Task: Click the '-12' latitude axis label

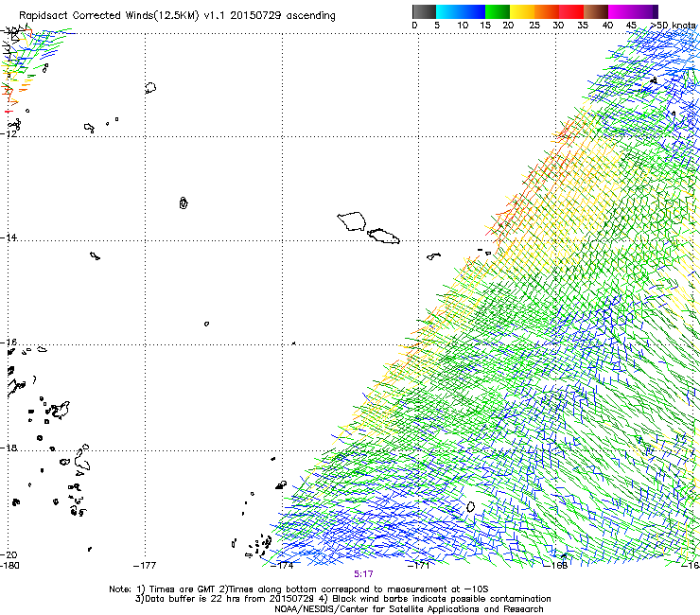Action: (x=9, y=133)
